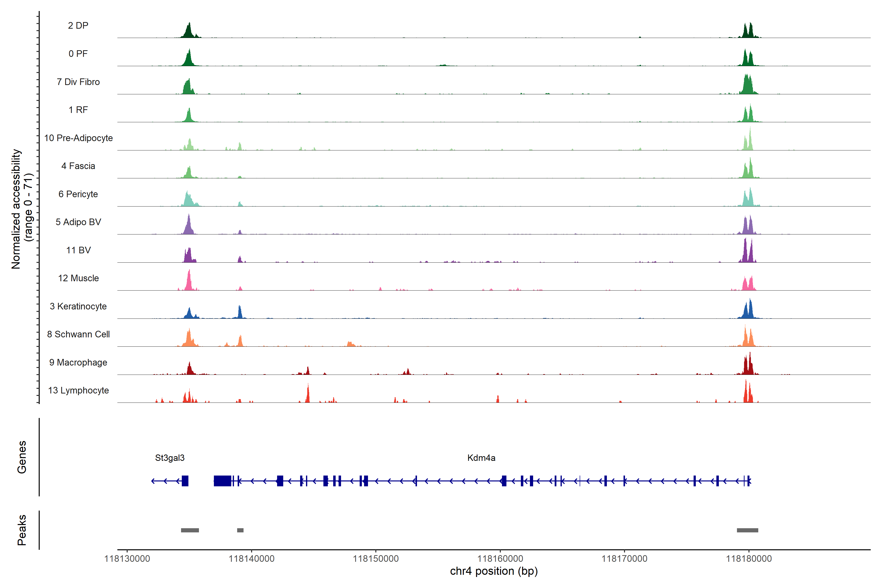
Task: Click the 2 DP track label
Action: pyautogui.click(x=78, y=25)
